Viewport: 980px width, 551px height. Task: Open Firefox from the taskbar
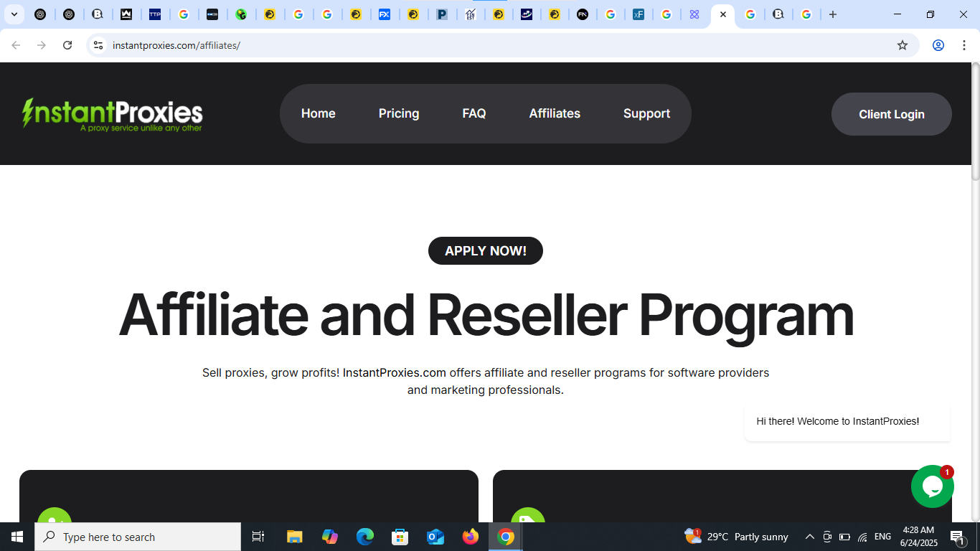(471, 537)
